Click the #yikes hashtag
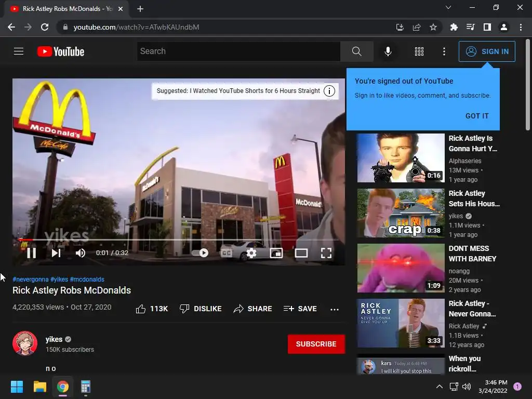 pyautogui.click(x=59, y=279)
